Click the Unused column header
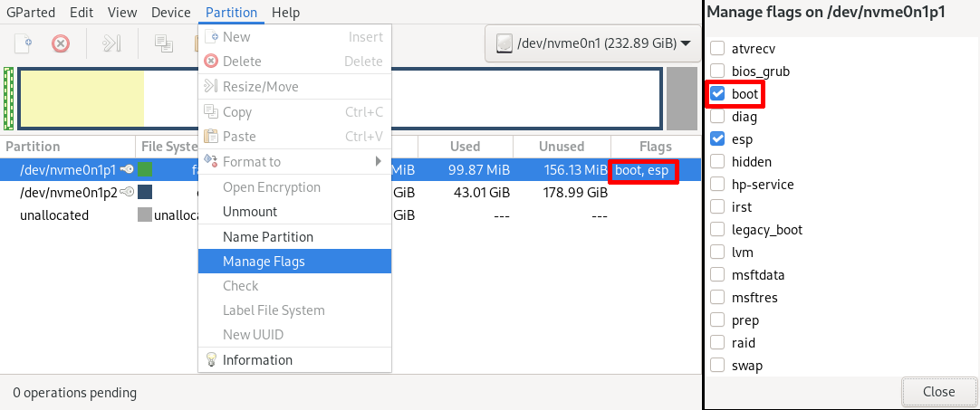Image resolution: width=980 pixels, height=410 pixels. click(562, 147)
